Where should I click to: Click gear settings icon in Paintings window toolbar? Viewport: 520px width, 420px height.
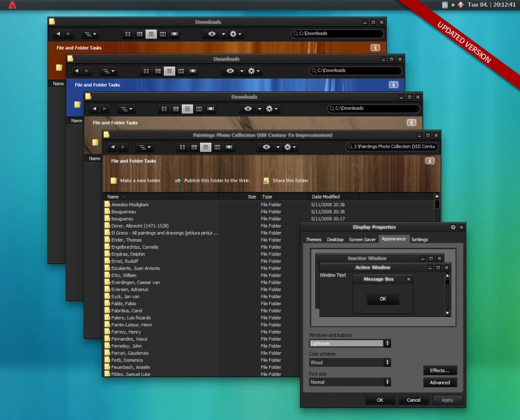click(288, 147)
